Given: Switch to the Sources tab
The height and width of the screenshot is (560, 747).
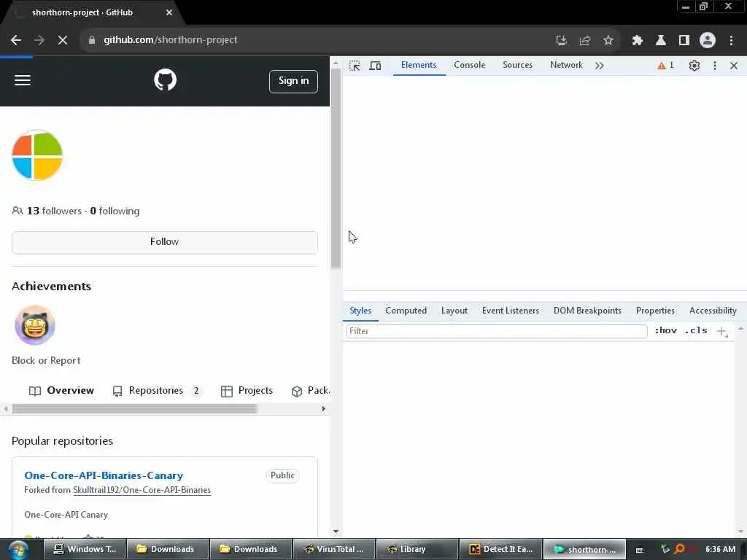Looking at the screenshot, I should tap(517, 65).
